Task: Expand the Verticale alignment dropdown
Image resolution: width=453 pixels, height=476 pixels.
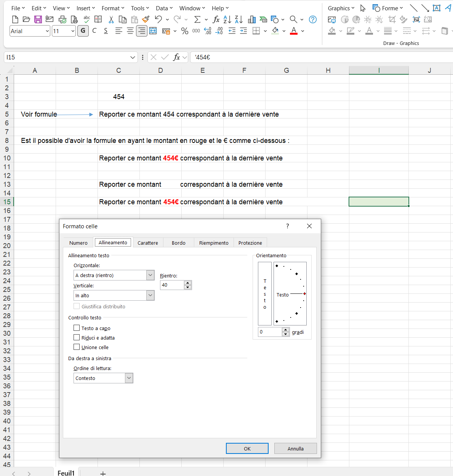Action: (x=114, y=295)
